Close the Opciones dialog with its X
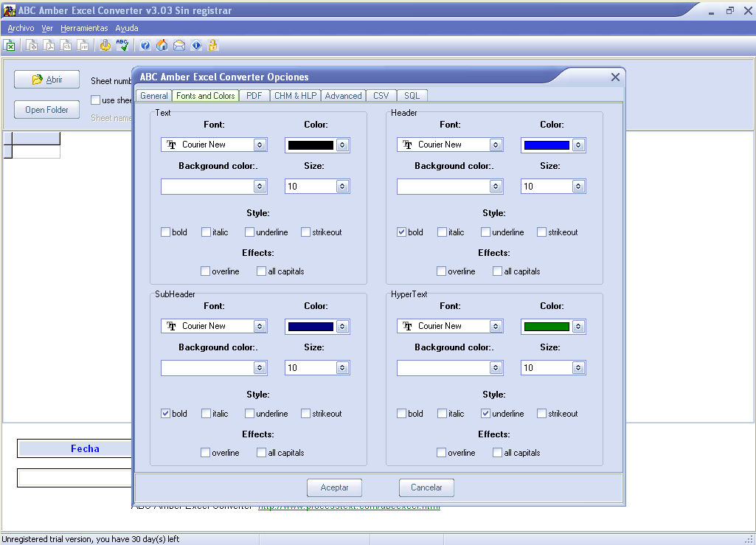This screenshot has height=545, width=756. (615, 77)
